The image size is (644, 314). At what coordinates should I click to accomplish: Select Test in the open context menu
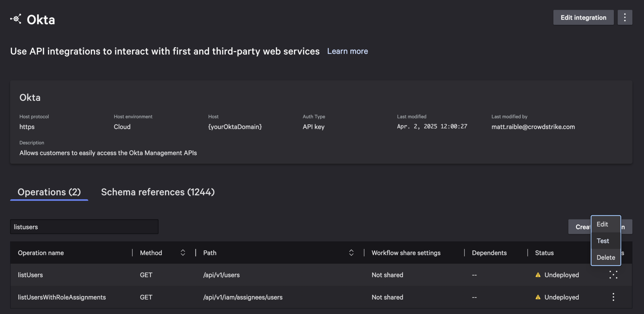coord(603,241)
